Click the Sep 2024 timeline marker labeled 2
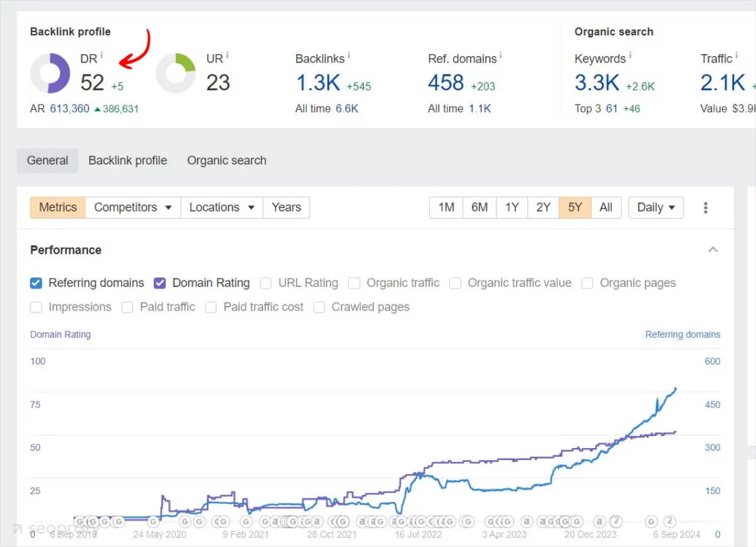 click(670, 521)
